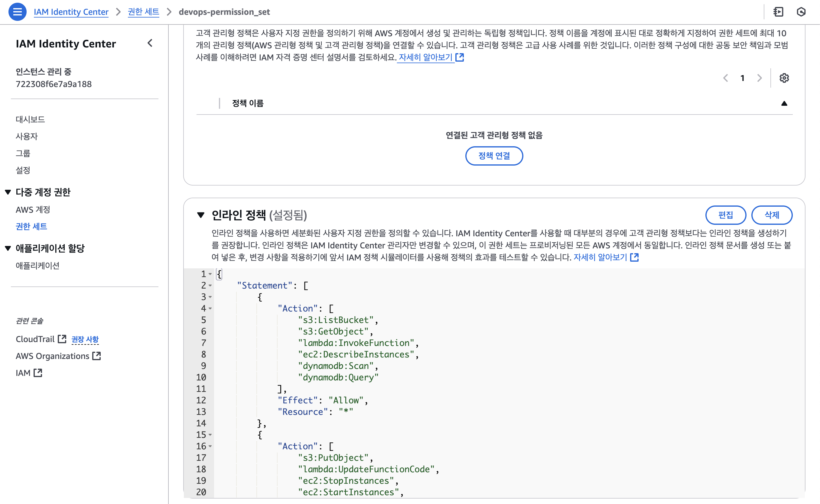This screenshot has height=504, width=820.
Task: Fold Action array at line 16
Action: click(x=210, y=446)
